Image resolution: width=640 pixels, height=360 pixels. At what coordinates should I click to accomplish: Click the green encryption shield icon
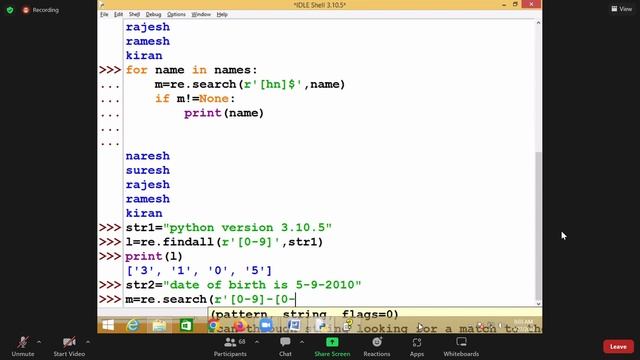pyautogui.click(x=10, y=10)
